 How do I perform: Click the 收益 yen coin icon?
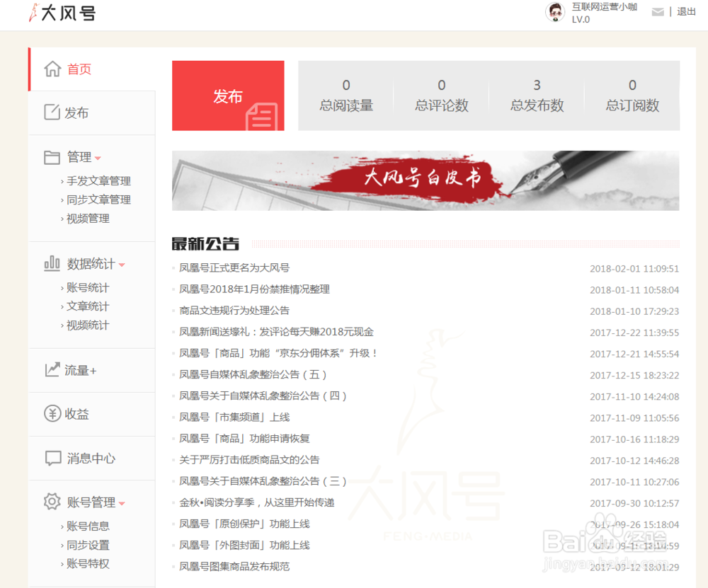click(x=52, y=413)
